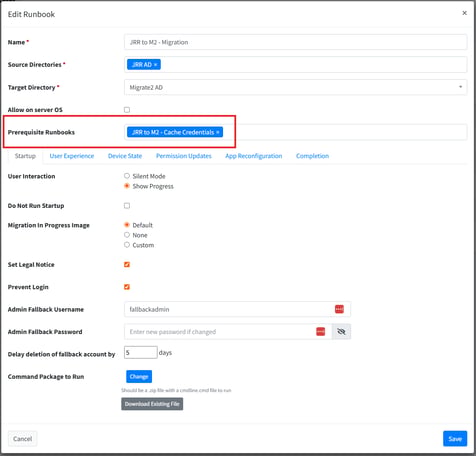Uncheck the Set Legal Notice checkbox

(127, 265)
